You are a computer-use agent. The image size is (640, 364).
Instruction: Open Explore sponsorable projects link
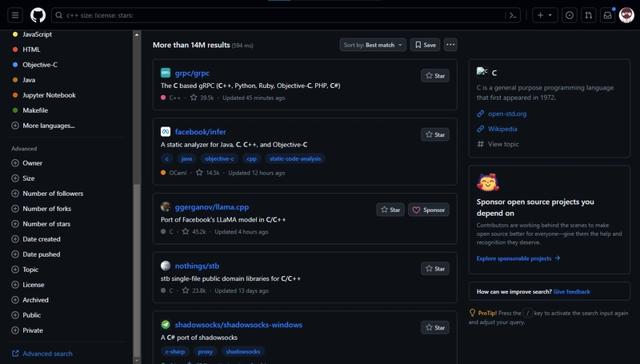coord(518,258)
